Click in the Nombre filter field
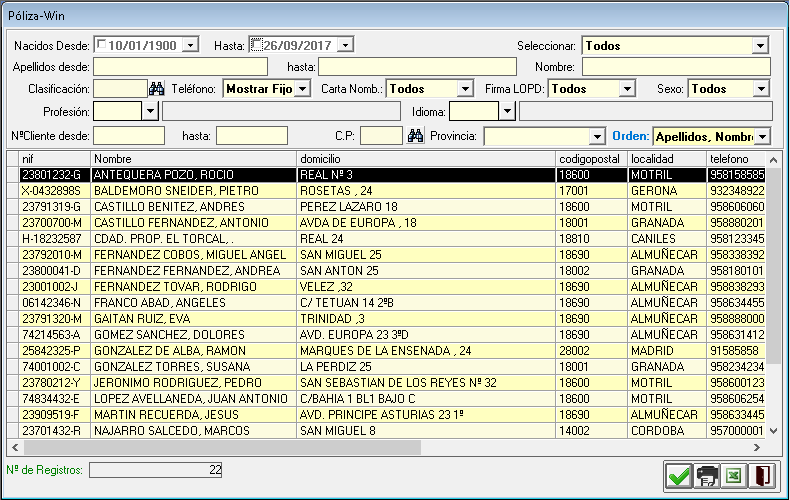The image size is (790, 500). (x=676, y=67)
